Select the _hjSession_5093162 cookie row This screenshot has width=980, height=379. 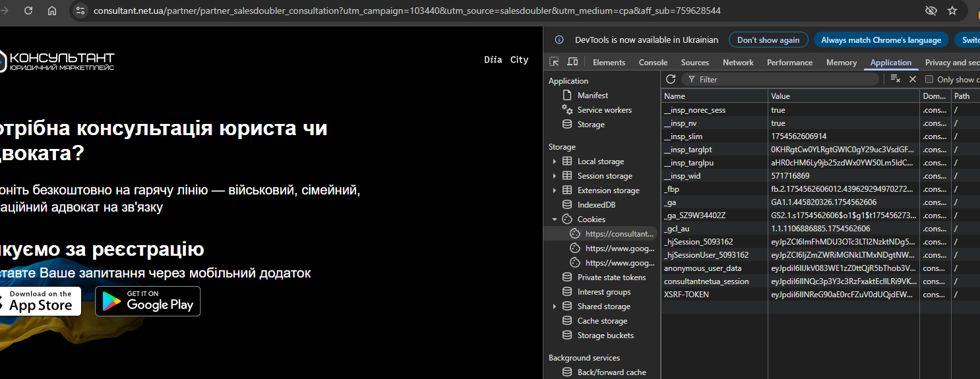(x=820, y=242)
